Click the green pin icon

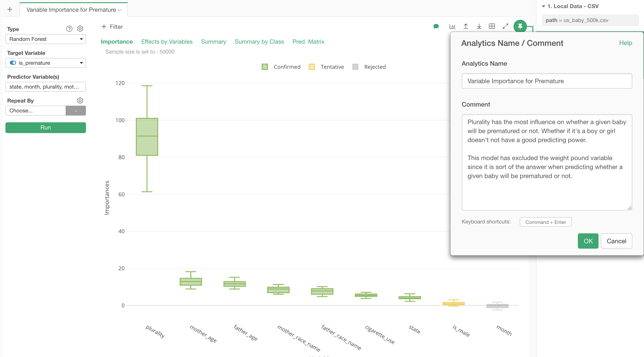[520, 26]
